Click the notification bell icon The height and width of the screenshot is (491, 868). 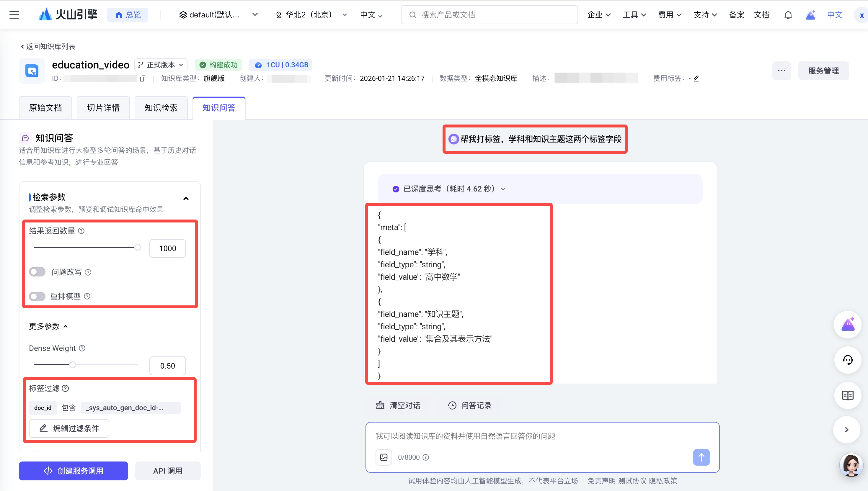pyautogui.click(x=788, y=15)
